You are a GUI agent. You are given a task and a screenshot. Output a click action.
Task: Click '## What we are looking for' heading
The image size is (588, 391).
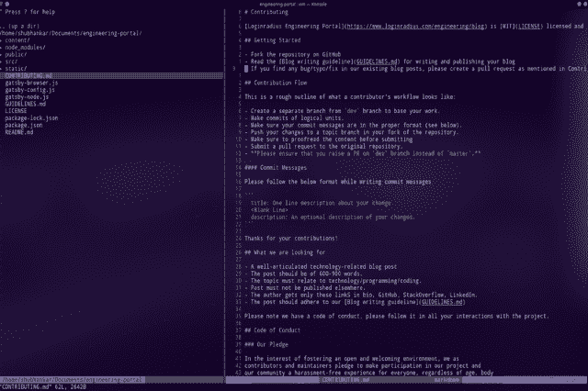point(285,252)
